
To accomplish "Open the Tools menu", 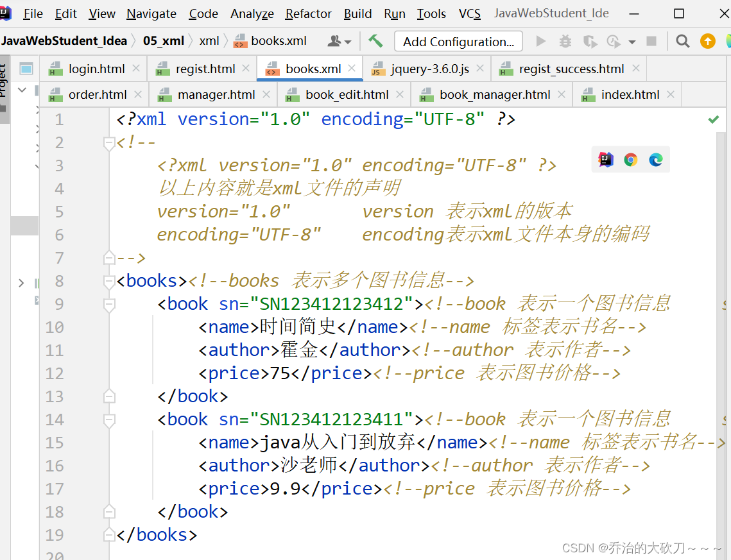I will (x=431, y=14).
